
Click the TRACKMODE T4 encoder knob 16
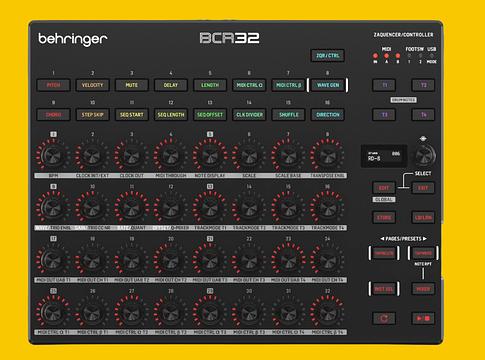click(x=328, y=208)
